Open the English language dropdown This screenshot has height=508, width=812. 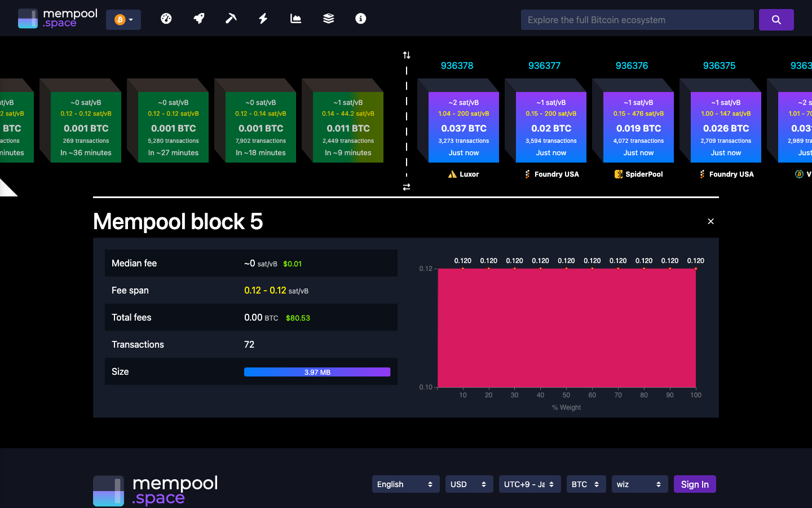(405, 484)
